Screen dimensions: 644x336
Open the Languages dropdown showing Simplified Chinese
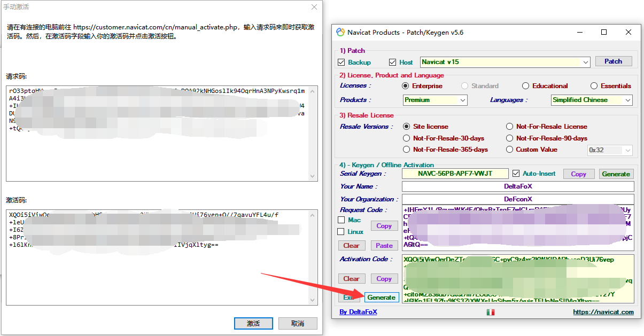coord(627,100)
